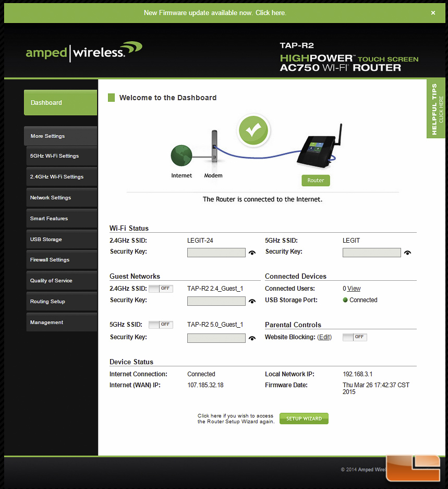Open USB Storage settings
This screenshot has width=448, height=489.
tap(62, 240)
